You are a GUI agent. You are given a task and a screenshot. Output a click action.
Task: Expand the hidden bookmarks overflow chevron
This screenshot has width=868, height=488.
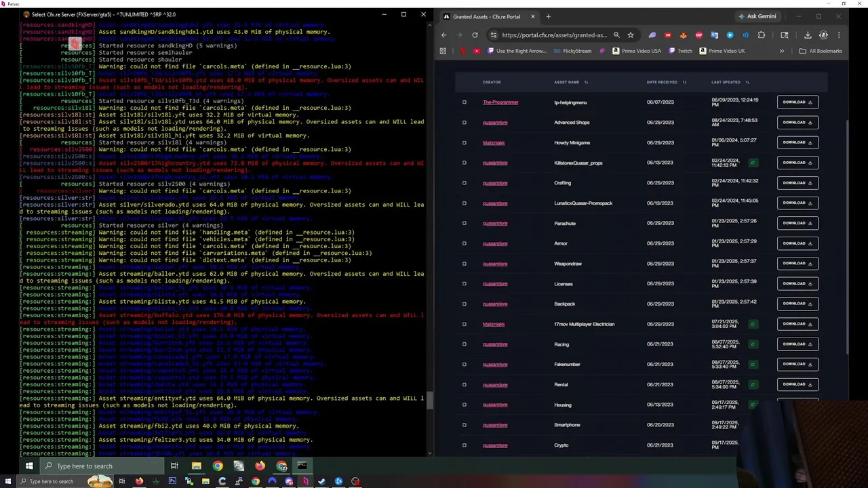pos(781,51)
